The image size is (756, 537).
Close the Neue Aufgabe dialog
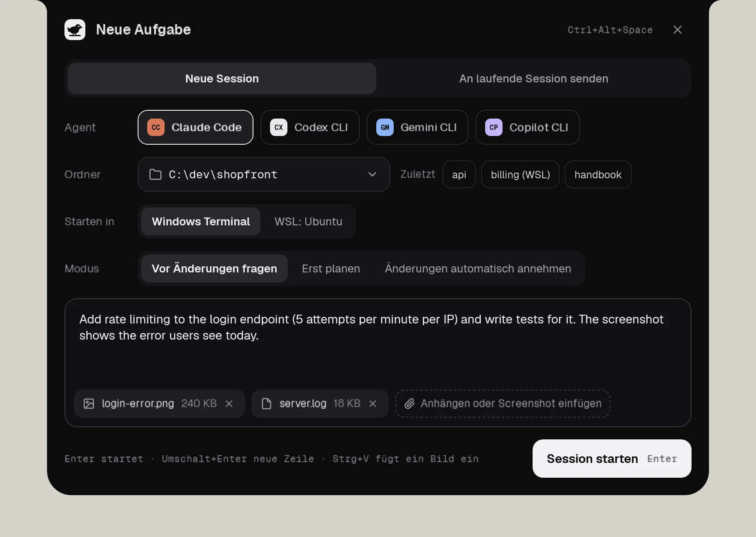tap(678, 30)
